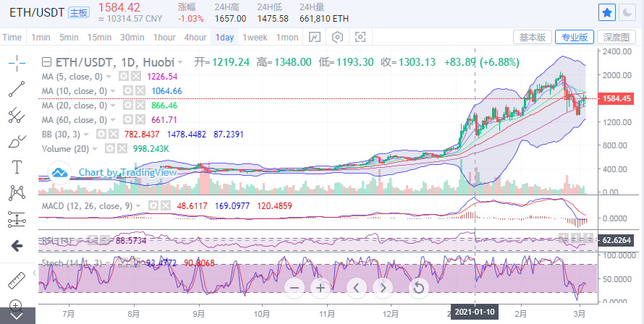
Task: Expand MACD (12, 26, close, 9) dropdown arrow
Action: pyautogui.click(x=138, y=206)
